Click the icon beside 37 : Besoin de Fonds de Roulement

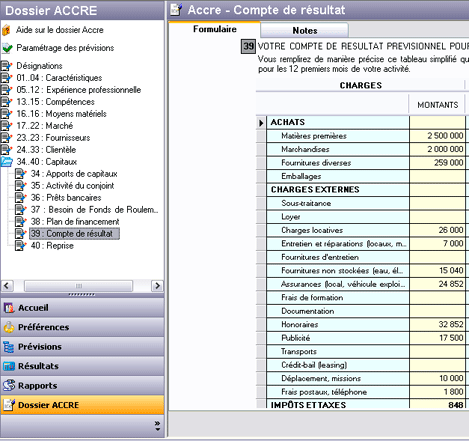21,210
